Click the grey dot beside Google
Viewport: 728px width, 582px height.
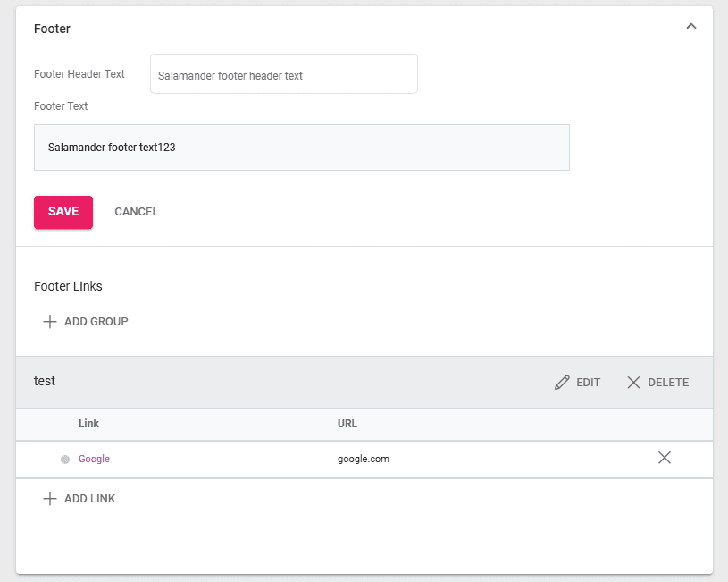(x=65, y=460)
